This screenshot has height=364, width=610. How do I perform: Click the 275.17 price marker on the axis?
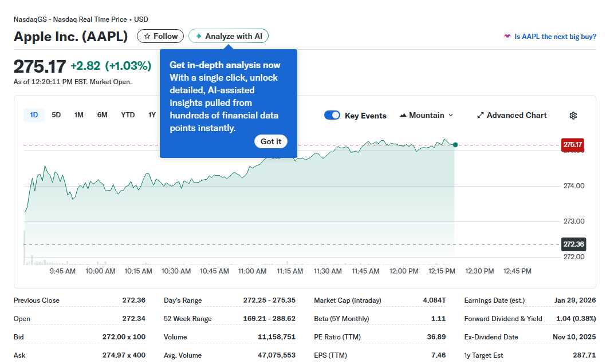572,145
